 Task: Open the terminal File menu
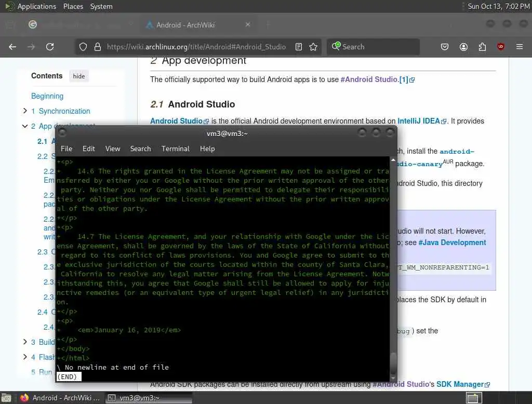coord(66,149)
